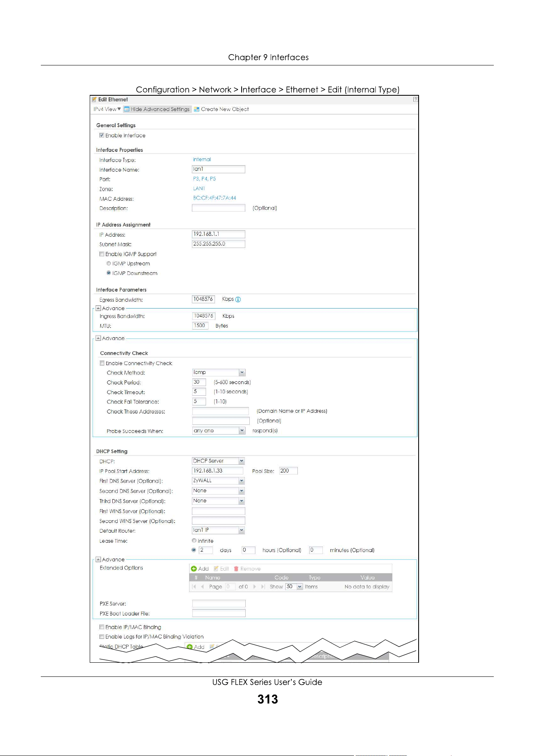Click the Name column header
The image size is (535, 756).
click(x=213, y=577)
